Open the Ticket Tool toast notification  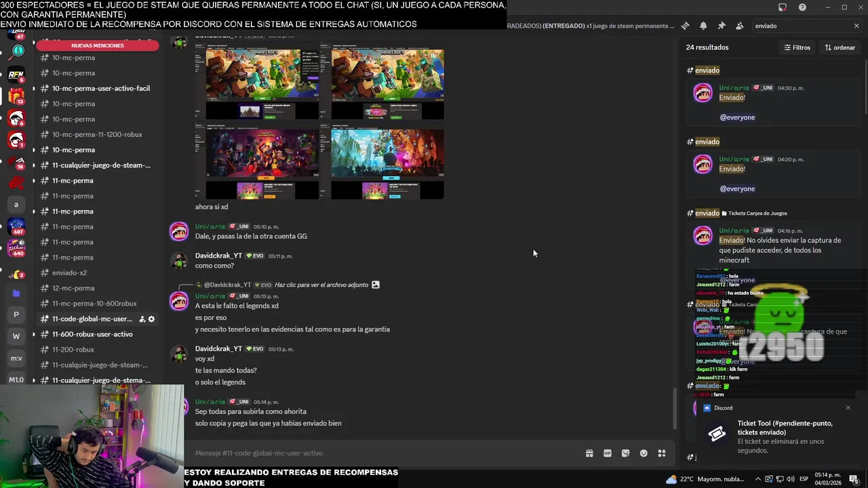[778, 432]
